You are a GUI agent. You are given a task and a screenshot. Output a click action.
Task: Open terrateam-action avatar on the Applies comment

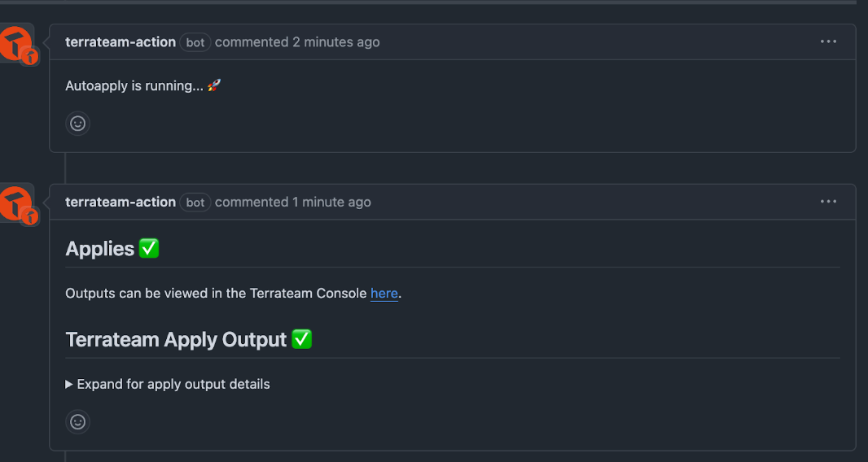(16, 203)
